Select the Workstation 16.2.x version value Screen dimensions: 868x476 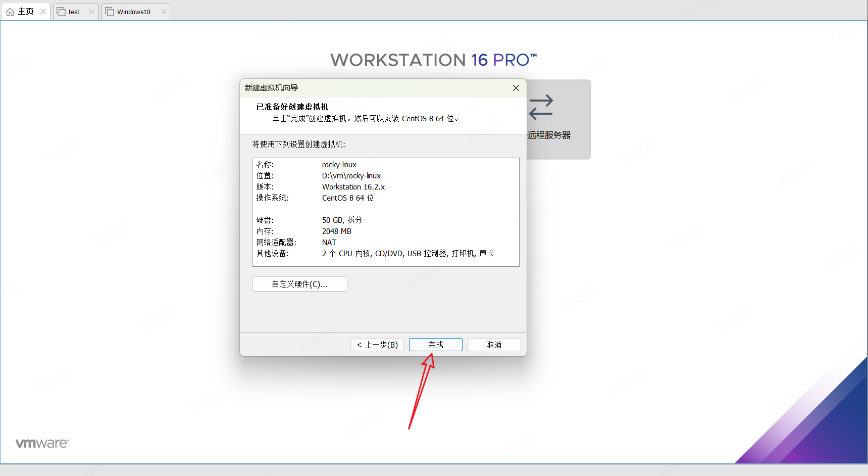(x=353, y=187)
